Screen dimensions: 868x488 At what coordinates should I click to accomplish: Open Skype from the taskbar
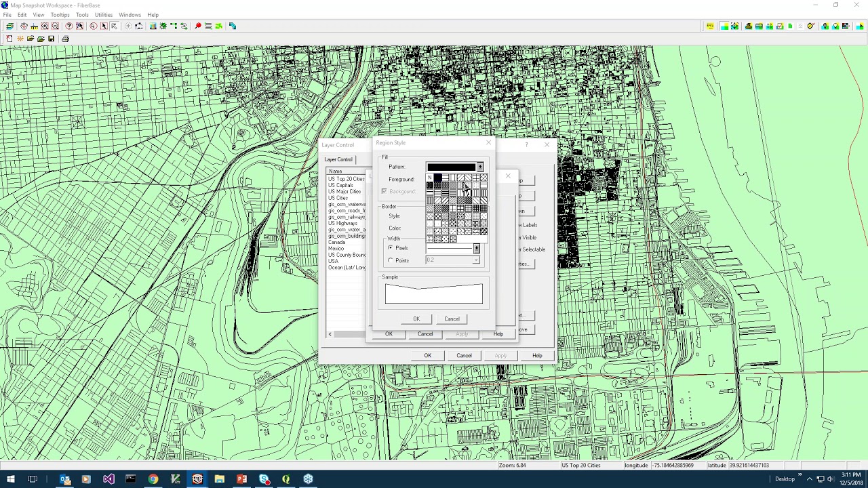[x=264, y=479]
